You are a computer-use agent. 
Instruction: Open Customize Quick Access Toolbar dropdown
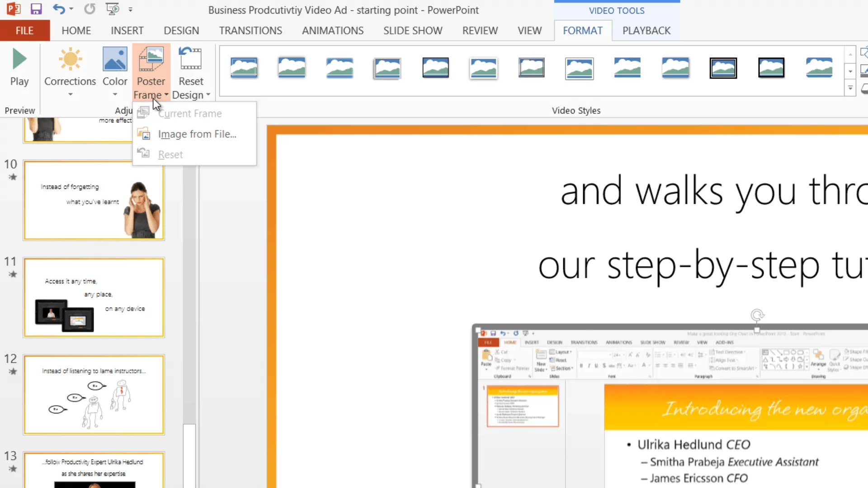point(131,9)
